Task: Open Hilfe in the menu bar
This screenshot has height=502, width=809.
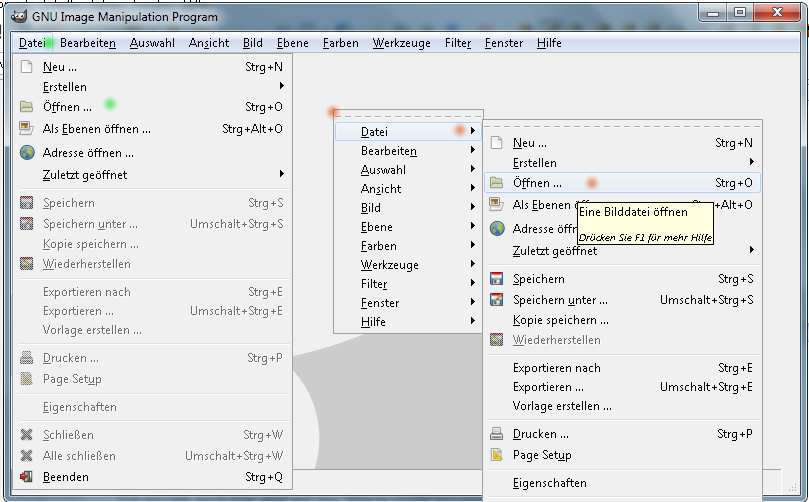Action: (x=549, y=43)
